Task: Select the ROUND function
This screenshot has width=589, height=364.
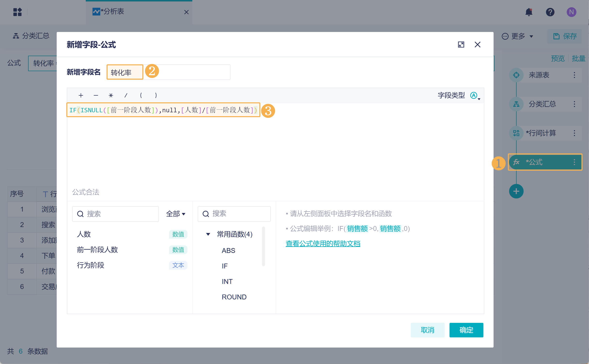Action: tap(234, 297)
